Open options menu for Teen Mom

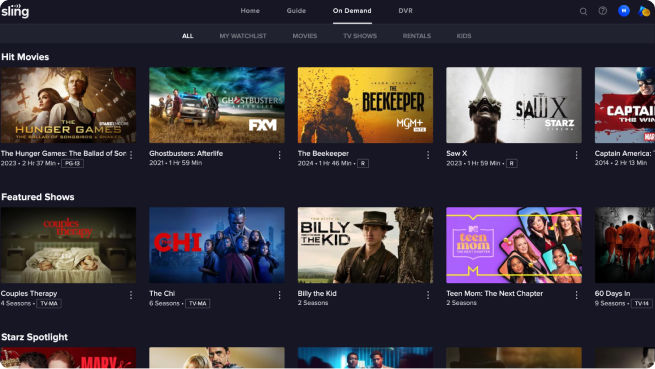(576, 295)
